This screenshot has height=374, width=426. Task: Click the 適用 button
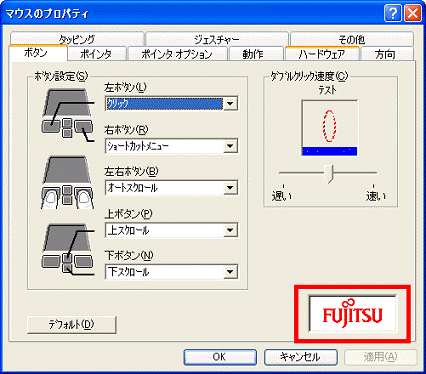click(x=380, y=357)
